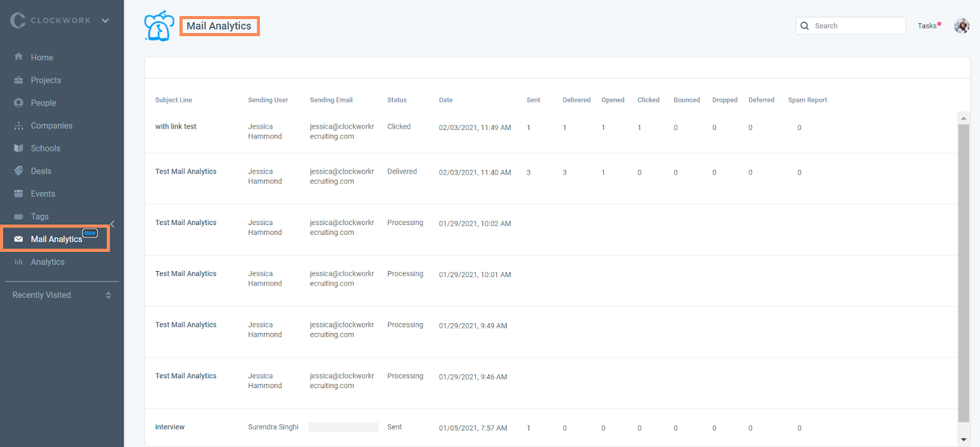Click the Subject Line column header

(173, 100)
